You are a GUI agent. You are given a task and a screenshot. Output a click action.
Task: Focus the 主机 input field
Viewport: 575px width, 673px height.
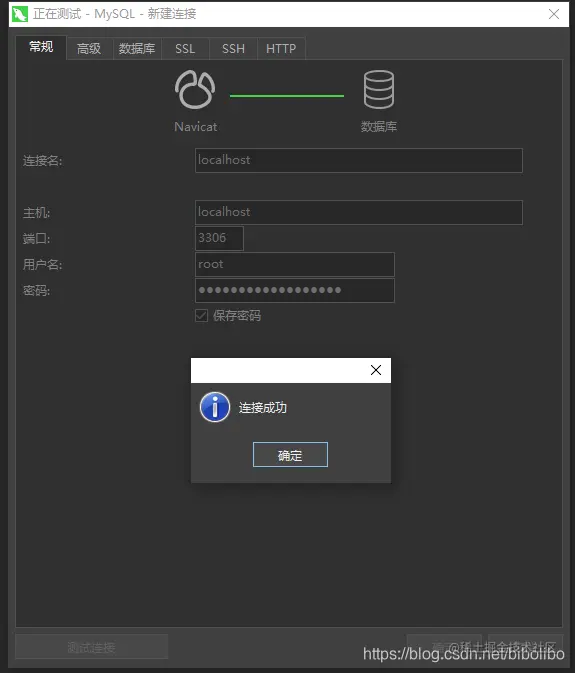[359, 212]
